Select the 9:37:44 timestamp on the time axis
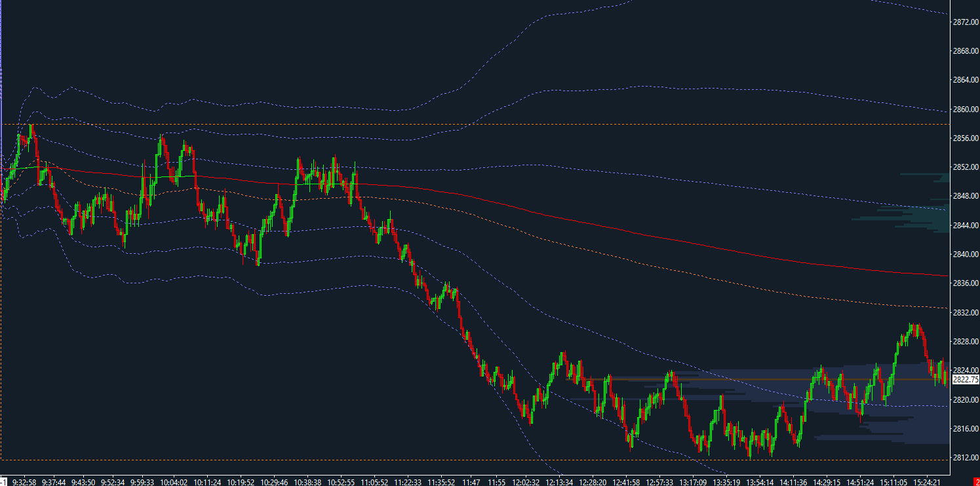 point(54,482)
